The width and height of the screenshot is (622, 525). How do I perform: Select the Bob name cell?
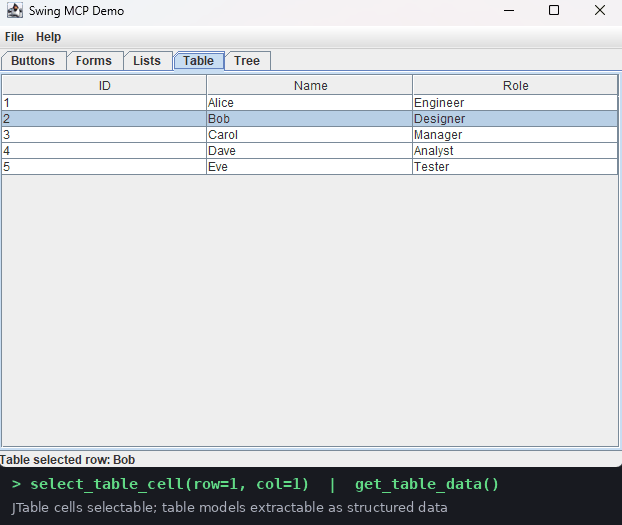(x=309, y=119)
